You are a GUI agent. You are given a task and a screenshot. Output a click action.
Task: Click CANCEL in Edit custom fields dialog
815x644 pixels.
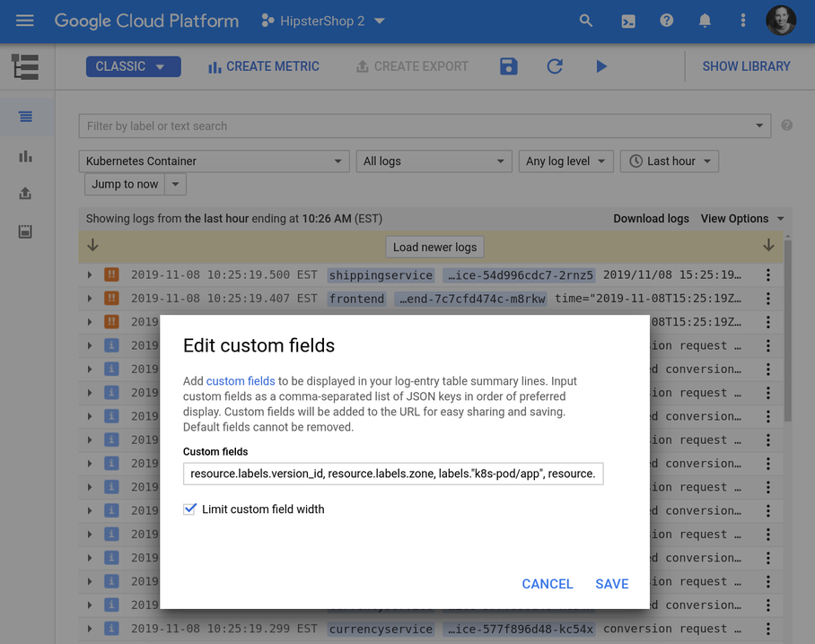548,584
